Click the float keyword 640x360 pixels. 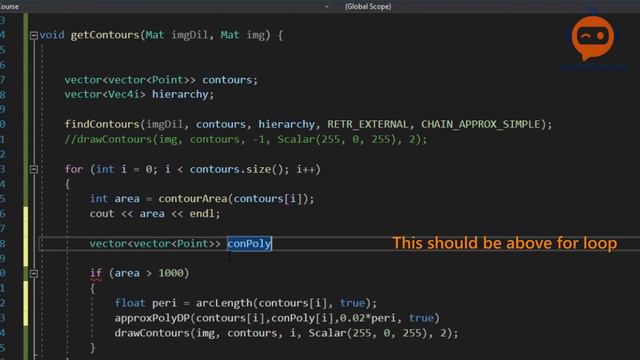(130, 303)
